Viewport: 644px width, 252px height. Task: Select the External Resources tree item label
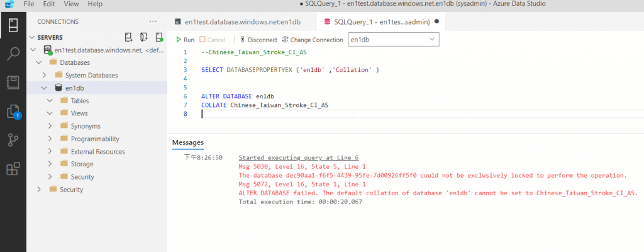[97, 152]
